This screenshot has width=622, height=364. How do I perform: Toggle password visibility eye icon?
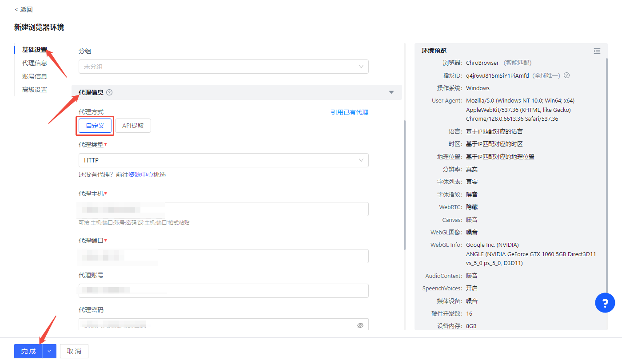click(360, 325)
